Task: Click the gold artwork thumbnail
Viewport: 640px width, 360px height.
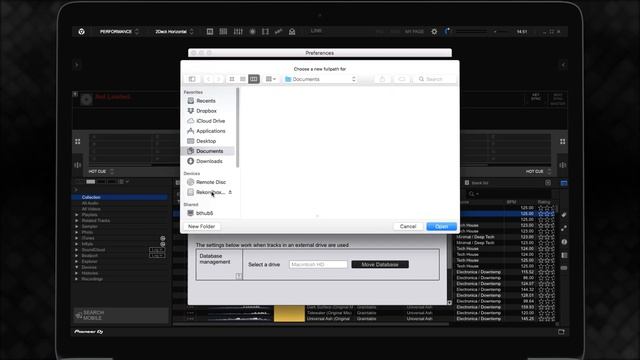Action: point(289,313)
